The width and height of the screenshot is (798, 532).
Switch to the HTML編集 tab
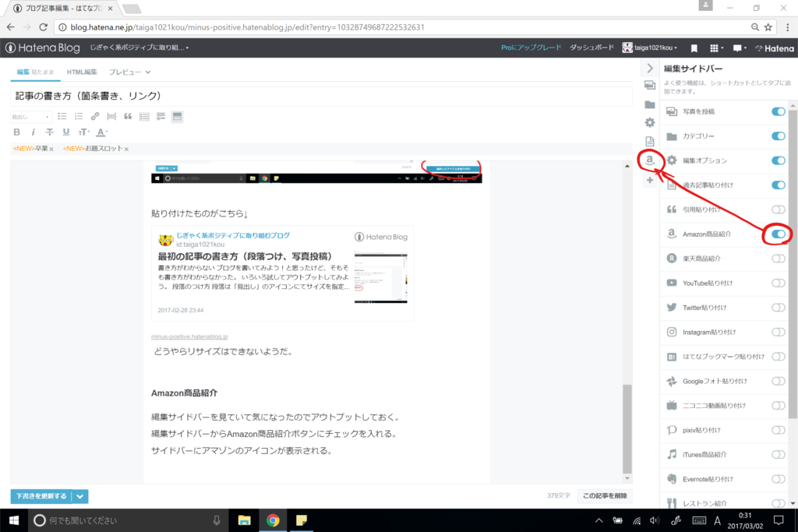click(83, 71)
